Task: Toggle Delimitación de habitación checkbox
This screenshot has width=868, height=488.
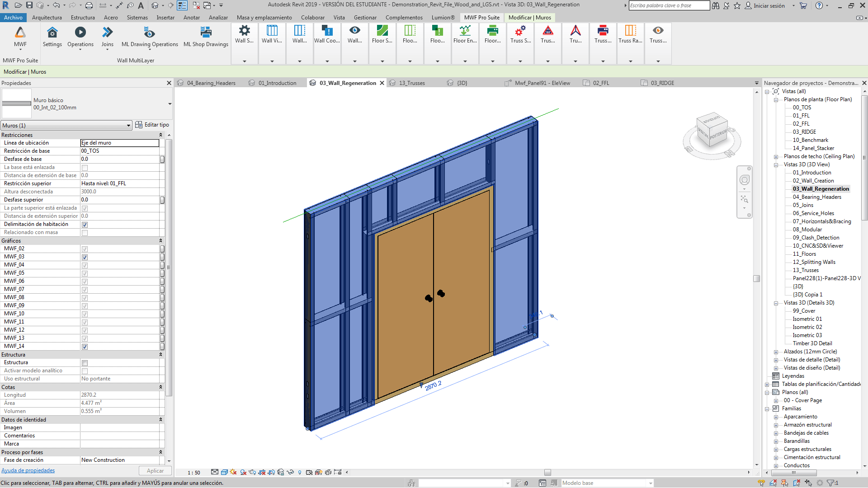Action: point(85,225)
